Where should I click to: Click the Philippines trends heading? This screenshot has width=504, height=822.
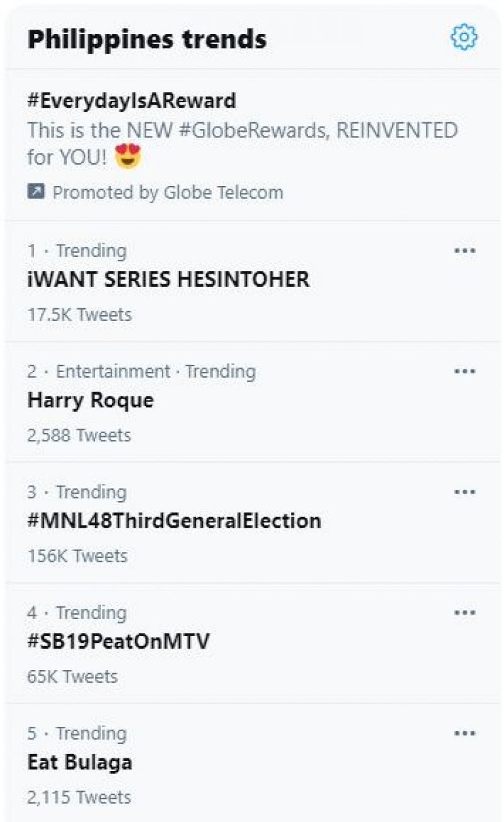pos(147,39)
